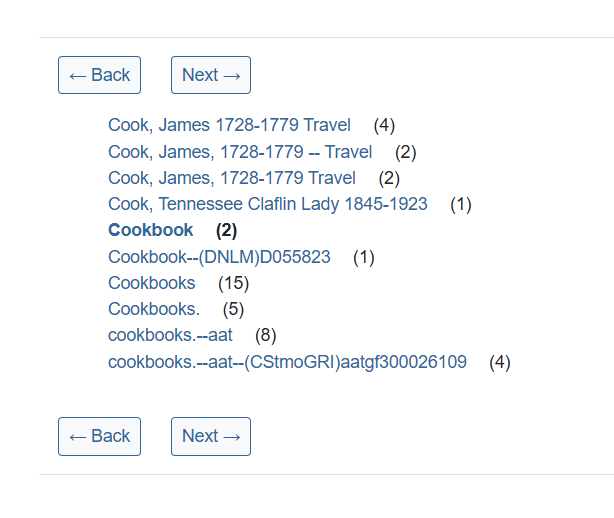Select 'Cookbooks.' entry ending with a period
This screenshot has height=518, width=614.
154,309
